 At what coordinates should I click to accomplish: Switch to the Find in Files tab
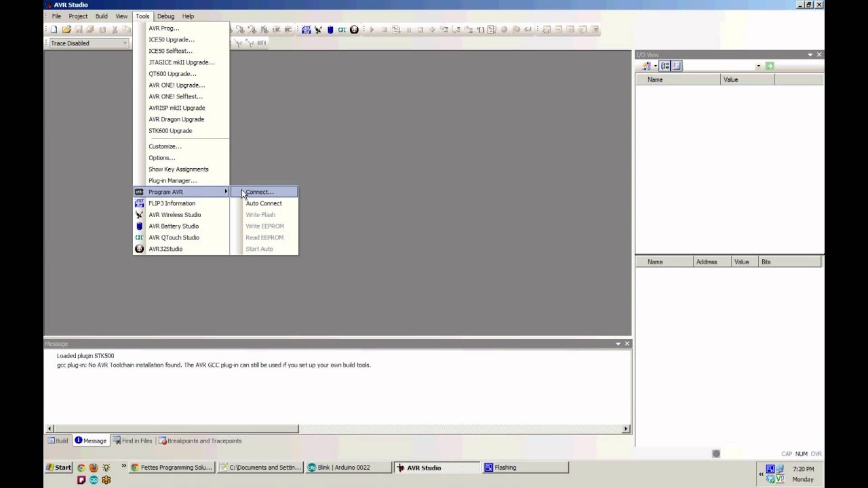click(132, 441)
